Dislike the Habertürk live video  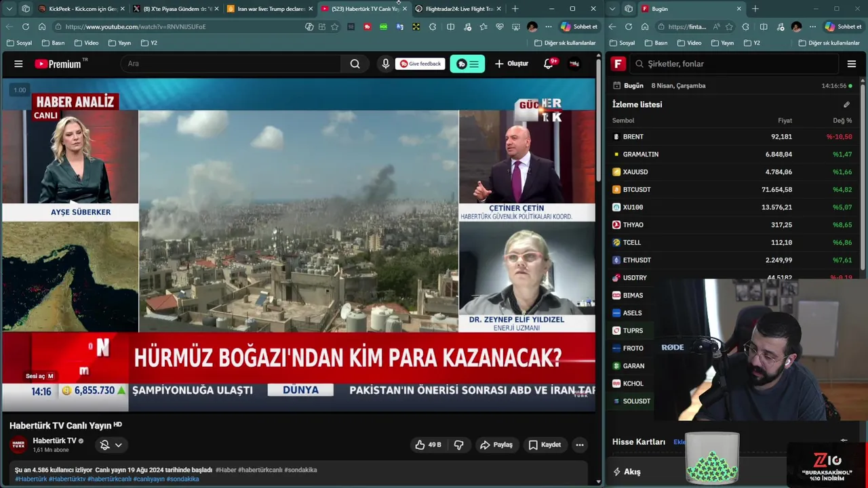tap(458, 445)
